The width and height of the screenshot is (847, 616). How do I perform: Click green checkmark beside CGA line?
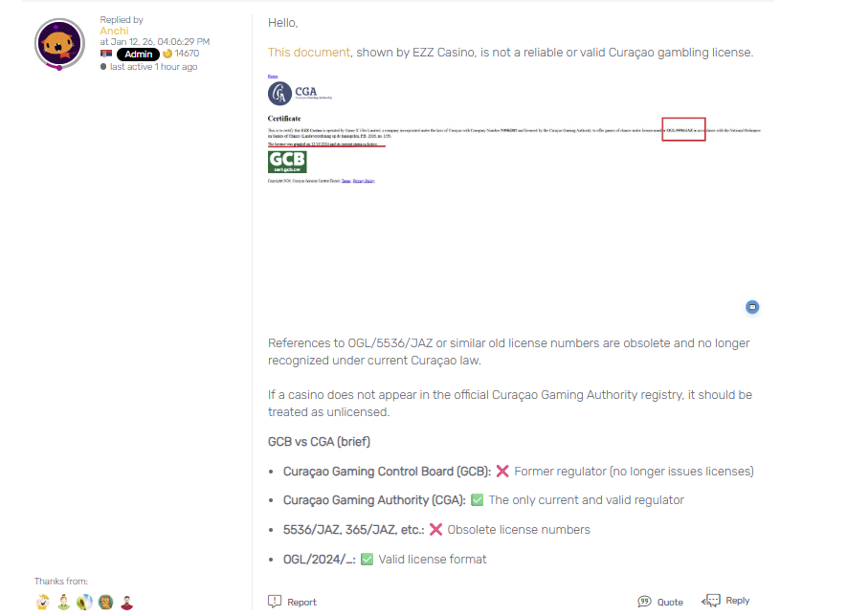click(x=477, y=500)
